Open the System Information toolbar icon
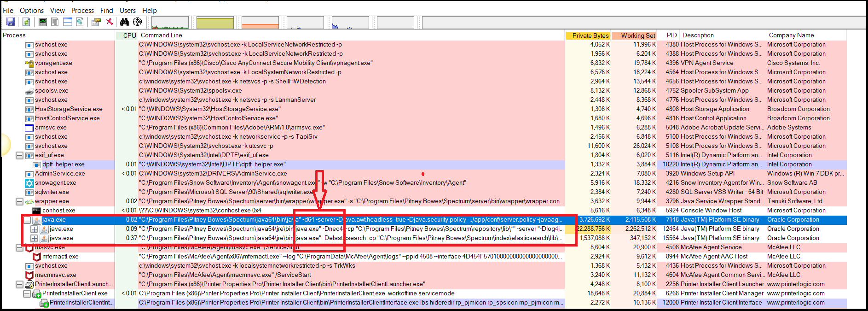868x311 pixels. [43, 22]
